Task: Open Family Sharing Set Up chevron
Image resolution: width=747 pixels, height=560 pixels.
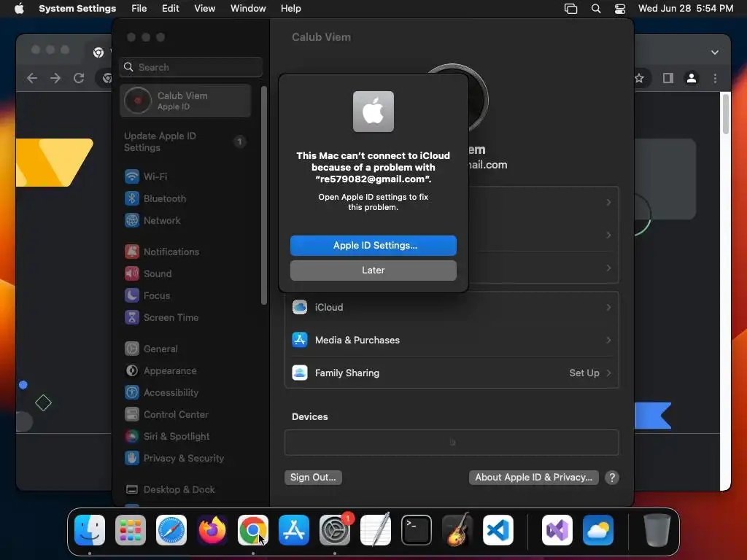Action: pos(608,373)
